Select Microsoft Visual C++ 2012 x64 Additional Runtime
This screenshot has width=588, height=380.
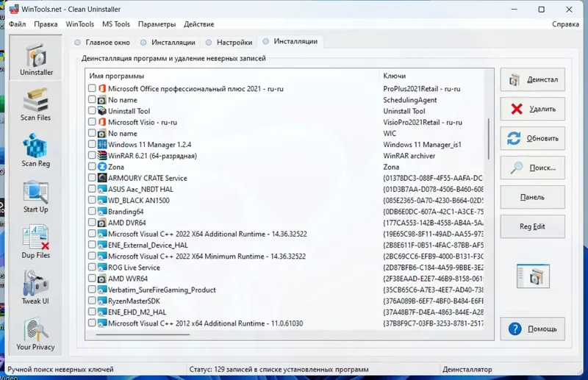206,323
